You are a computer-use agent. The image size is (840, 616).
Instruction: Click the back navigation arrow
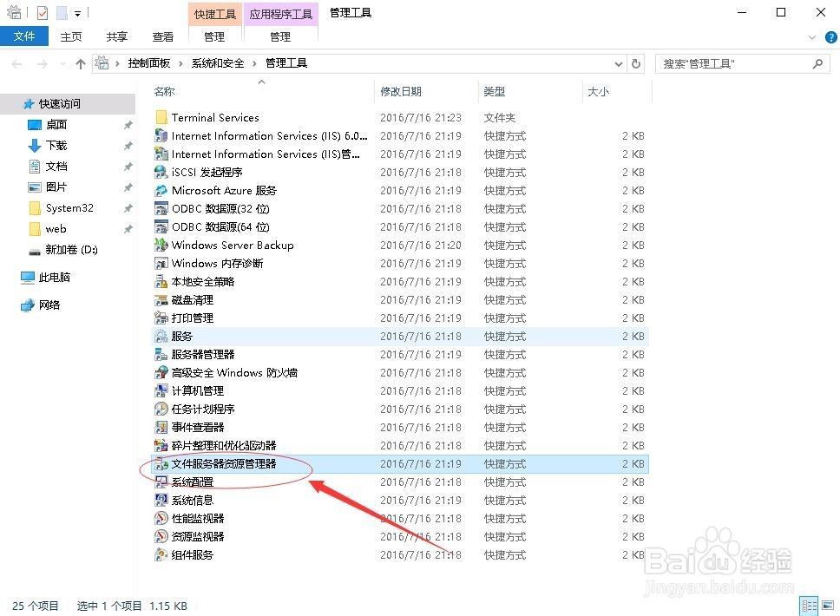pos(16,63)
